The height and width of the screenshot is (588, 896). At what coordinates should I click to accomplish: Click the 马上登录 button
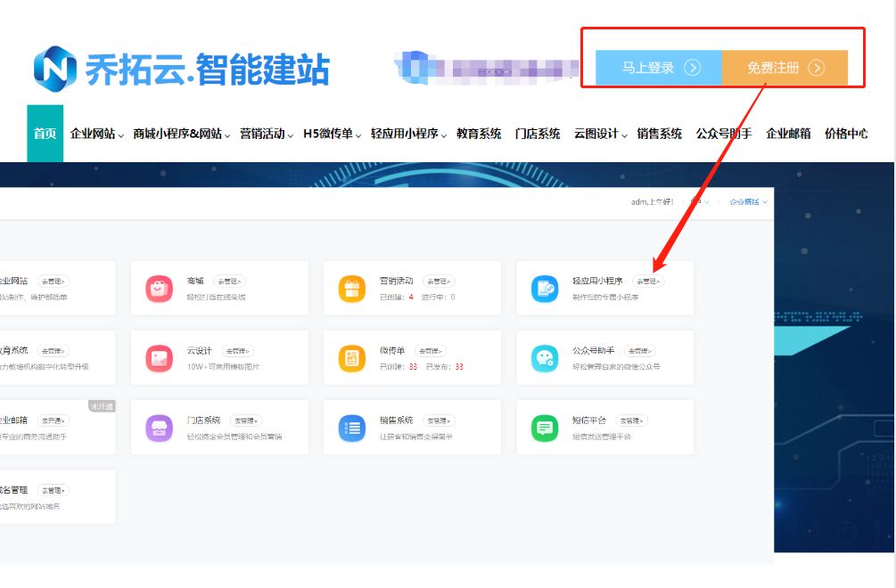(657, 66)
